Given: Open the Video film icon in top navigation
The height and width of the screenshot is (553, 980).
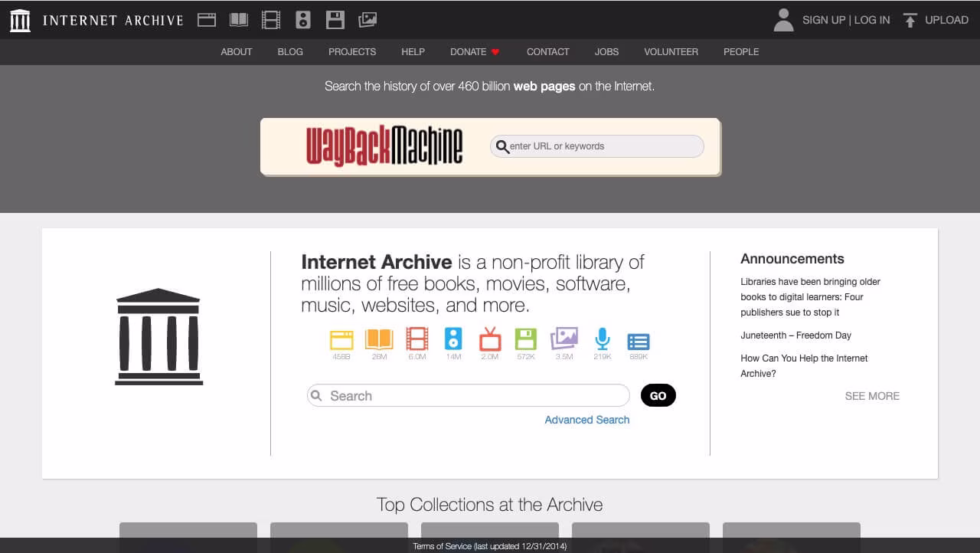Looking at the screenshot, I should pos(271,20).
